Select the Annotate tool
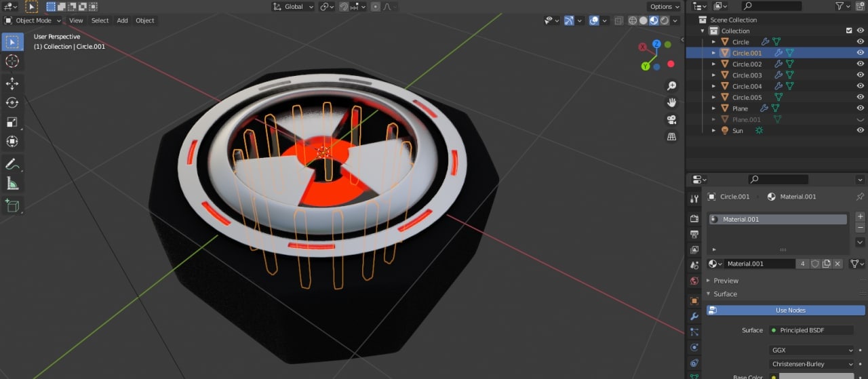This screenshot has width=868, height=379. pyautogui.click(x=12, y=163)
